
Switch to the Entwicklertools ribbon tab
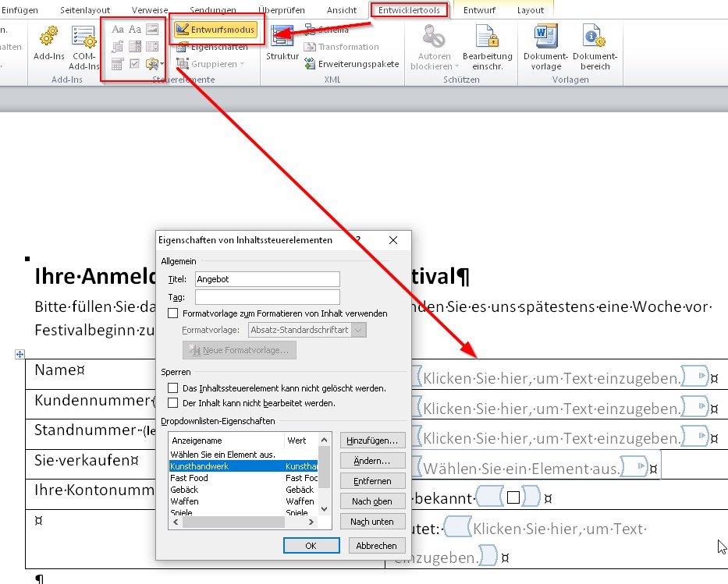click(411, 9)
